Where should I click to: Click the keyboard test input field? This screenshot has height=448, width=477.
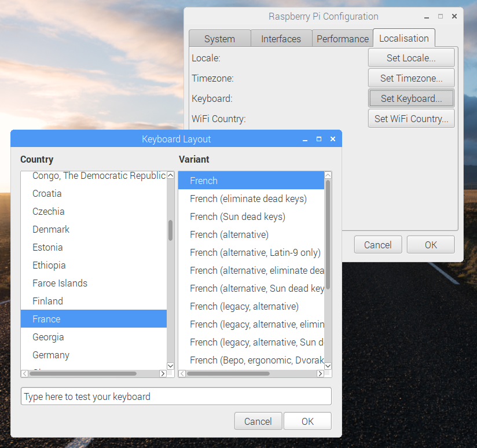(176, 396)
